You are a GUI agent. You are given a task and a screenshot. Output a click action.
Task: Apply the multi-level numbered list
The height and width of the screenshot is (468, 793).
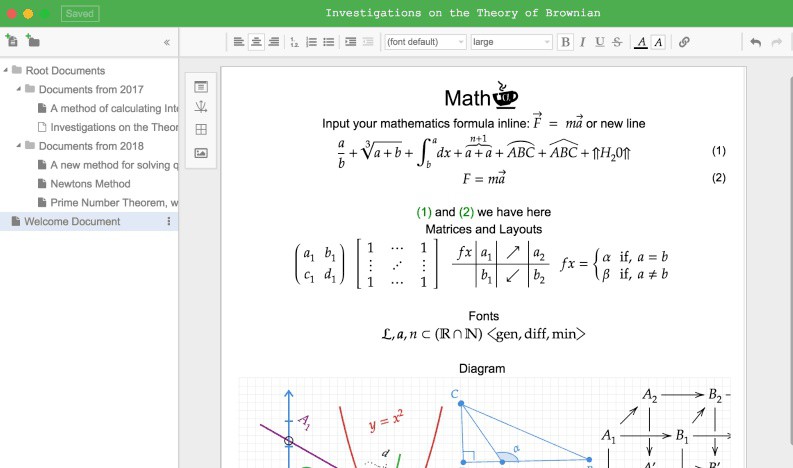point(294,42)
